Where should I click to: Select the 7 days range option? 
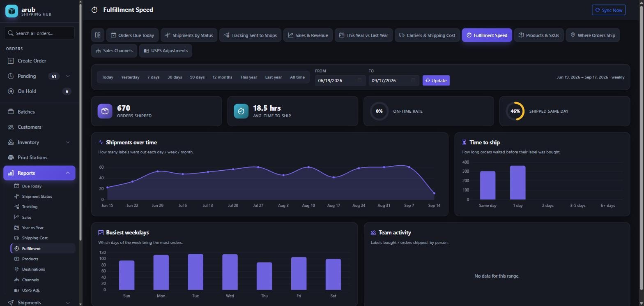coord(153,77)
